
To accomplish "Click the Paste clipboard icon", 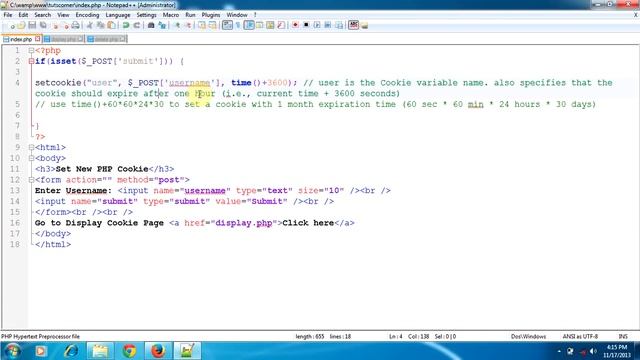I will (x=111, y=25).
